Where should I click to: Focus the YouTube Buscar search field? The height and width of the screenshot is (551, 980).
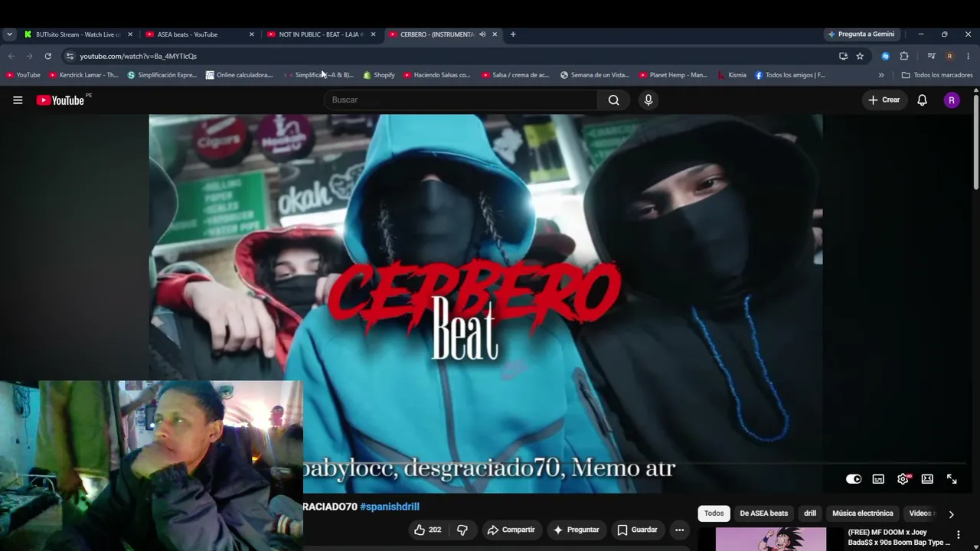coord(461,100)
